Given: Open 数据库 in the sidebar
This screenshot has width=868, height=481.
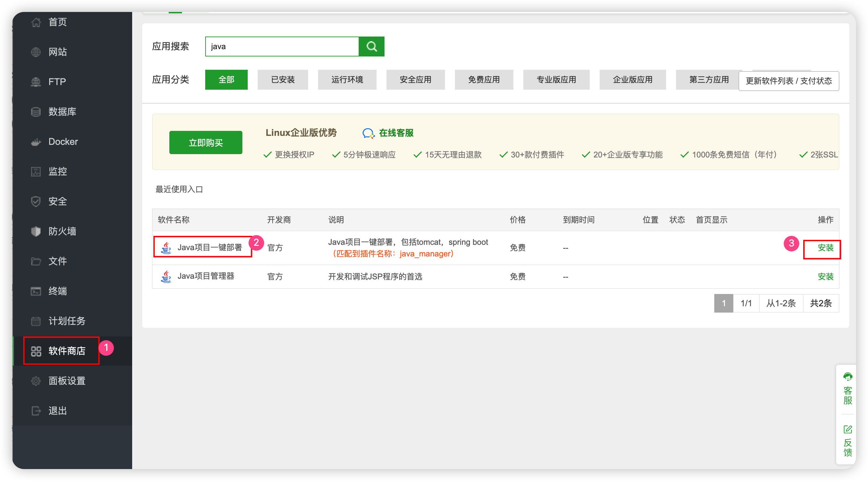Looking at the screenshot, I should 62,112.
